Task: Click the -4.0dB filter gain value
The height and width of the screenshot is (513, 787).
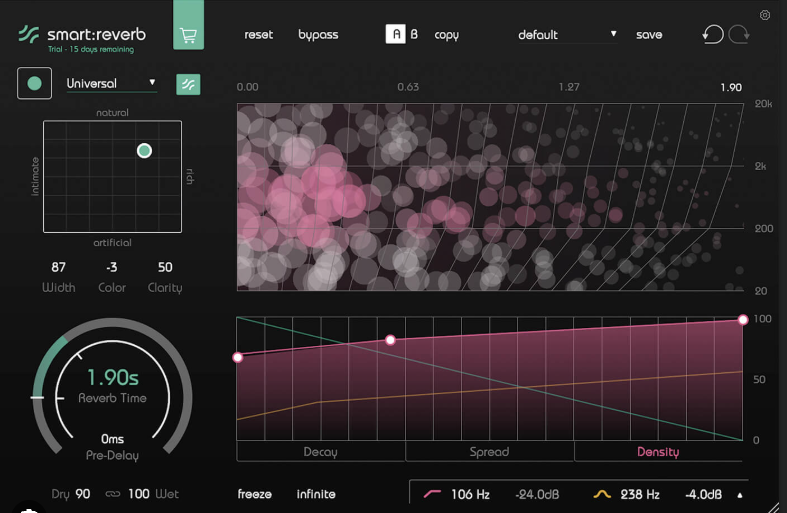Action: pos(703,494)
